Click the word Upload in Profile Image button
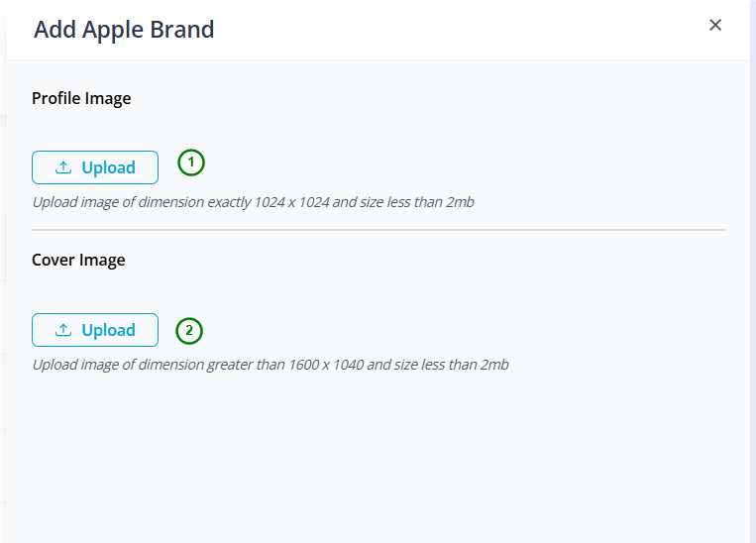 point(108,167)
